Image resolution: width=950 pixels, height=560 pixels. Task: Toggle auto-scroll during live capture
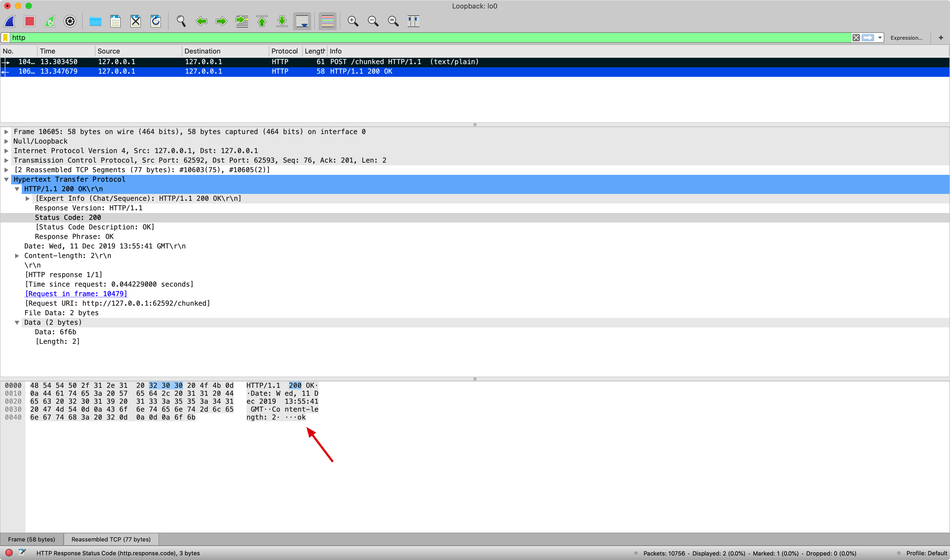coord(302,21)
